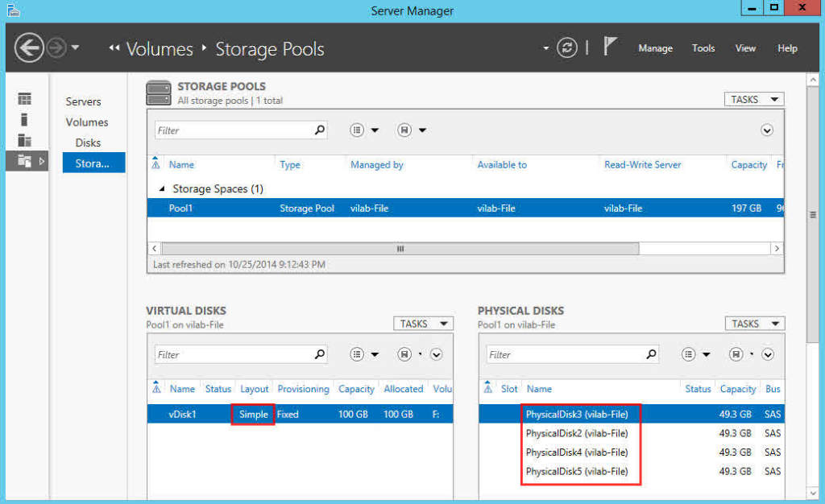825x504 pixels.
Task: Open the navigation history dropdown arrow
Action: tap(75, 48)
